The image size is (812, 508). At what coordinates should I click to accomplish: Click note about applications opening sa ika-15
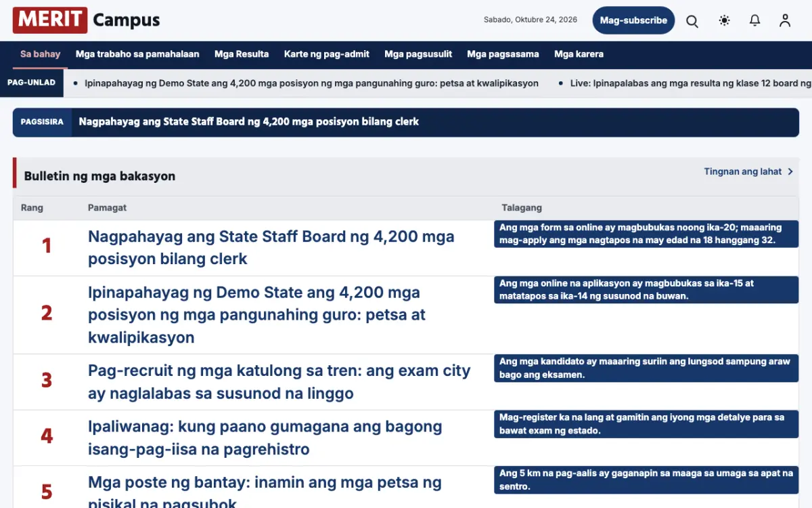(646, 290)
